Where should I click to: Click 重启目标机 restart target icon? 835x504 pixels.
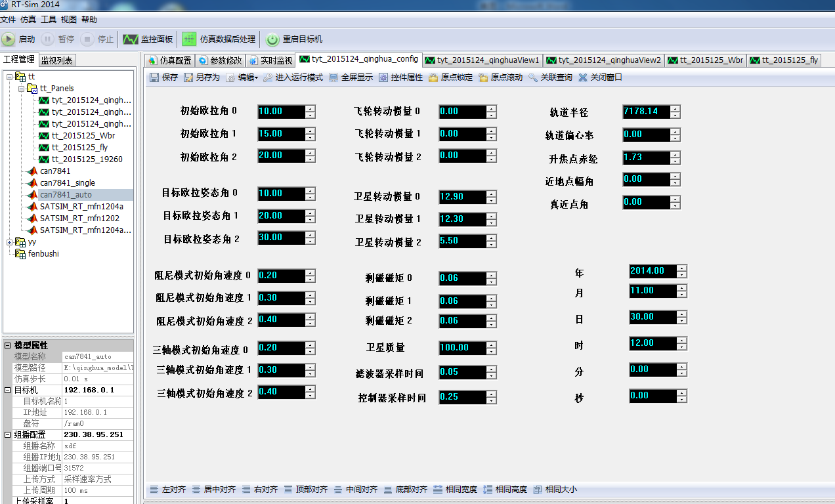coord(272,40)
